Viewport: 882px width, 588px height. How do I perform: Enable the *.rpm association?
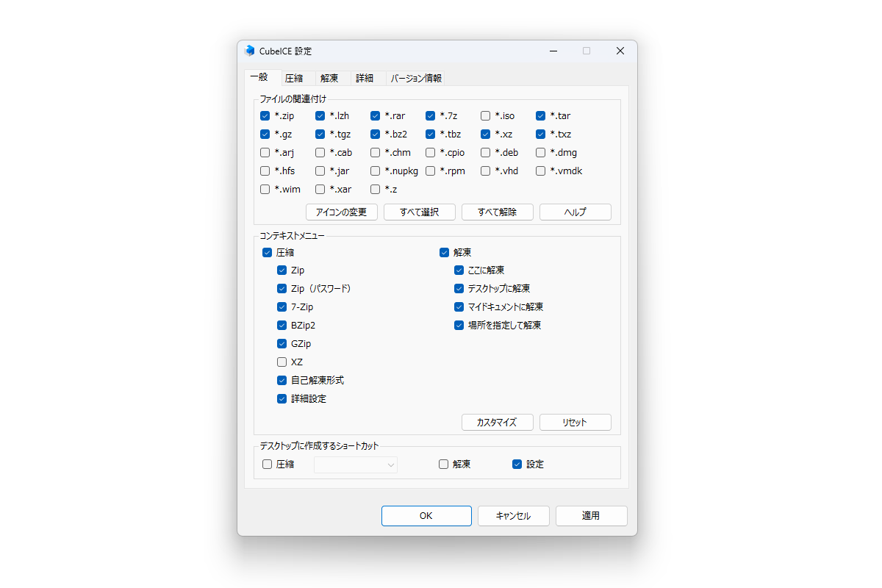pyautogui.click(x=430, y=171)
